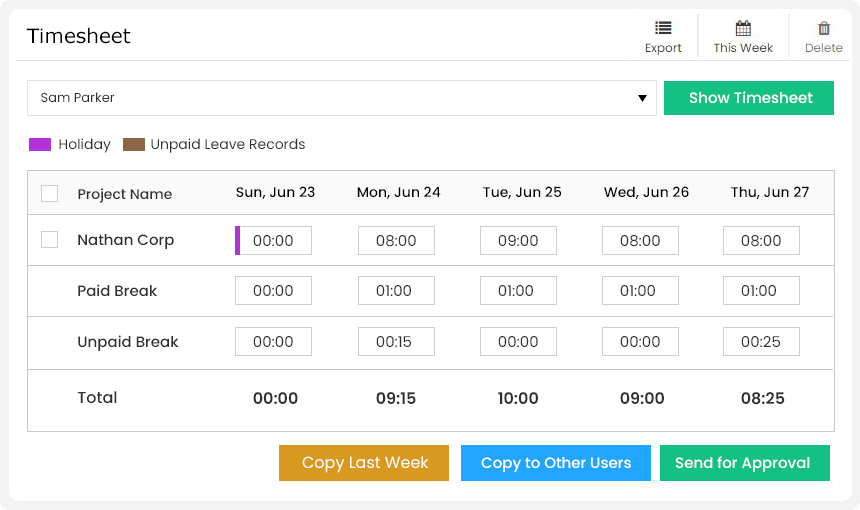Click the Paid Break row label
860x510 pixels.
coord(117,291)
